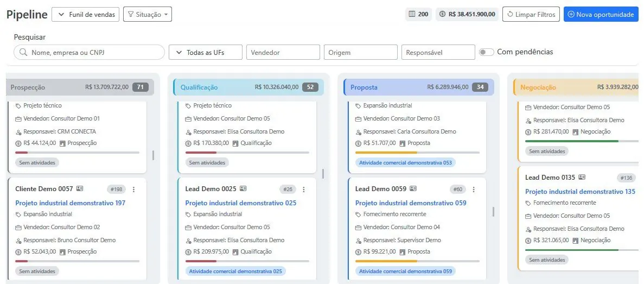This screenshot has width=644, height=284.
Task: Click progress bar on Cliente Demo 0057 card
Action: click(77, 261)
